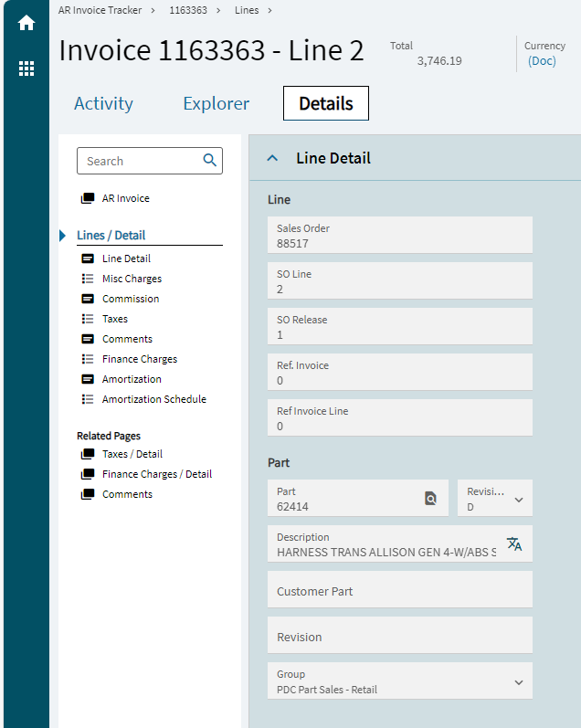
Task: Click the AR Invoice Tracker breadcrumb
Action: 100,10
